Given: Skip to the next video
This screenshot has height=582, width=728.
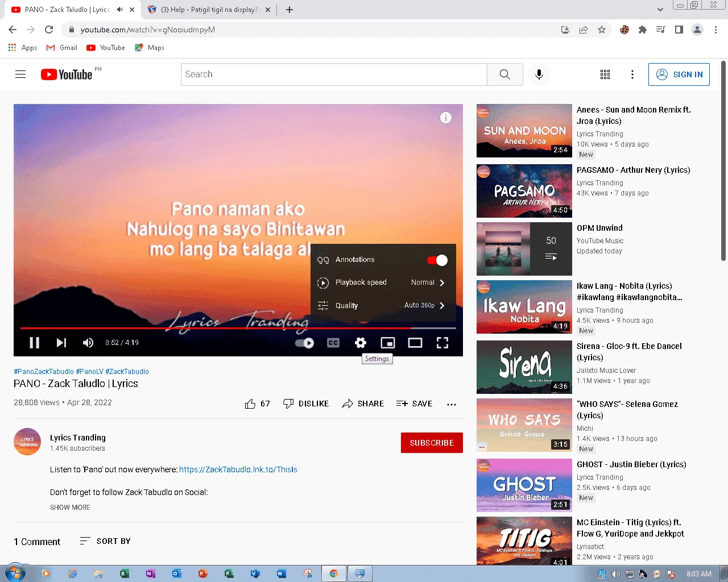Looking at the screenshot, I should click(x=61, y=343).
